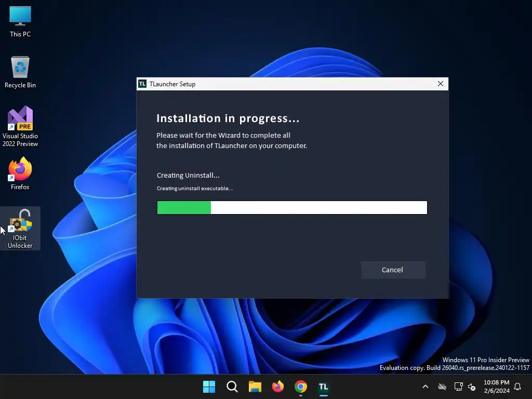This screenshot has width=532, height=399.
Task: Click the muted volume tray icon
Action: tap(472, 387)
